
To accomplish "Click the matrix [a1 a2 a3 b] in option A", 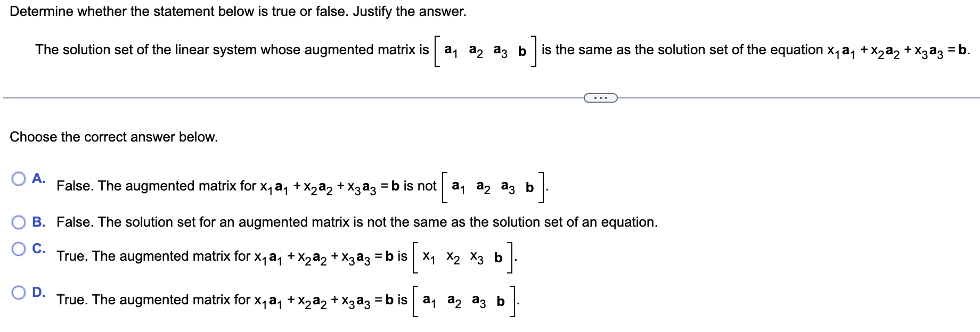I will click(x=493, y=186).
